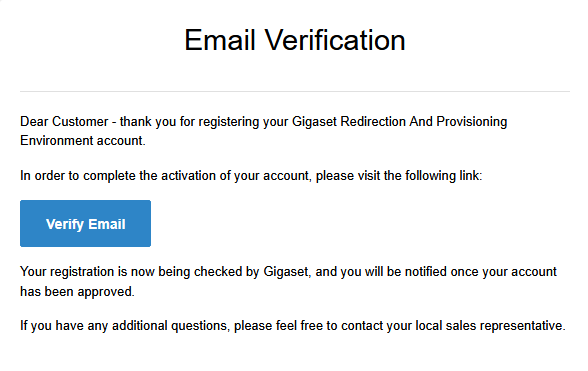
Task: Click "Gigaset" in the registration check paragraph
Action: tap(287, 272)
